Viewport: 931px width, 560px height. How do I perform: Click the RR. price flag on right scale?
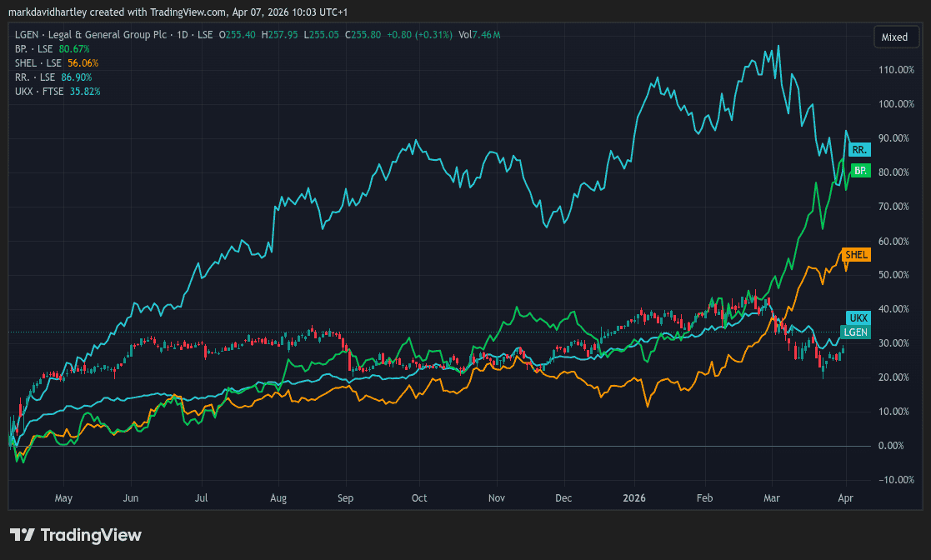pos(858,149)
